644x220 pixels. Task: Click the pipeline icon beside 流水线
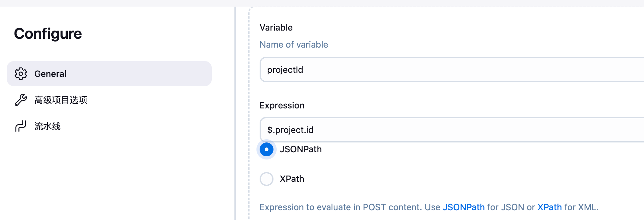[21, 126]
